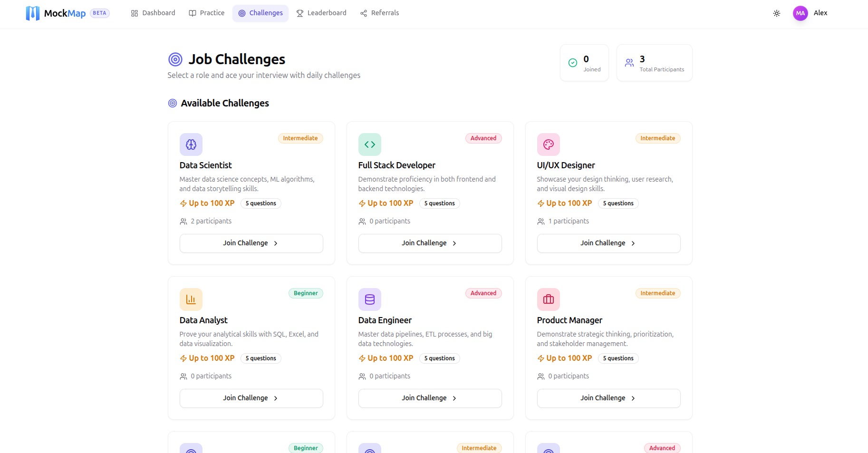Join the Product Manager challenge

(609, 398)
